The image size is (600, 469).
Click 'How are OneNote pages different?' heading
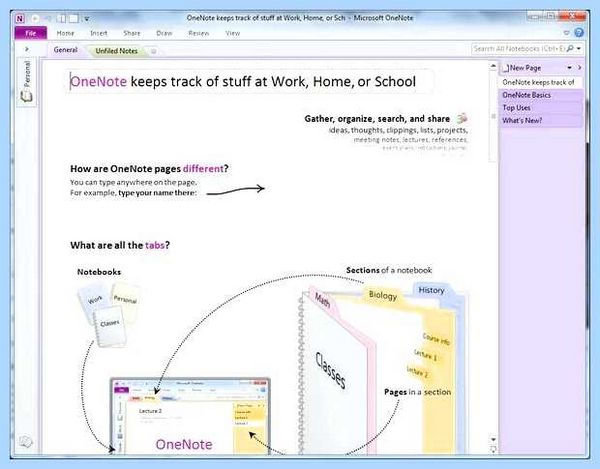[x=149, y=169]
